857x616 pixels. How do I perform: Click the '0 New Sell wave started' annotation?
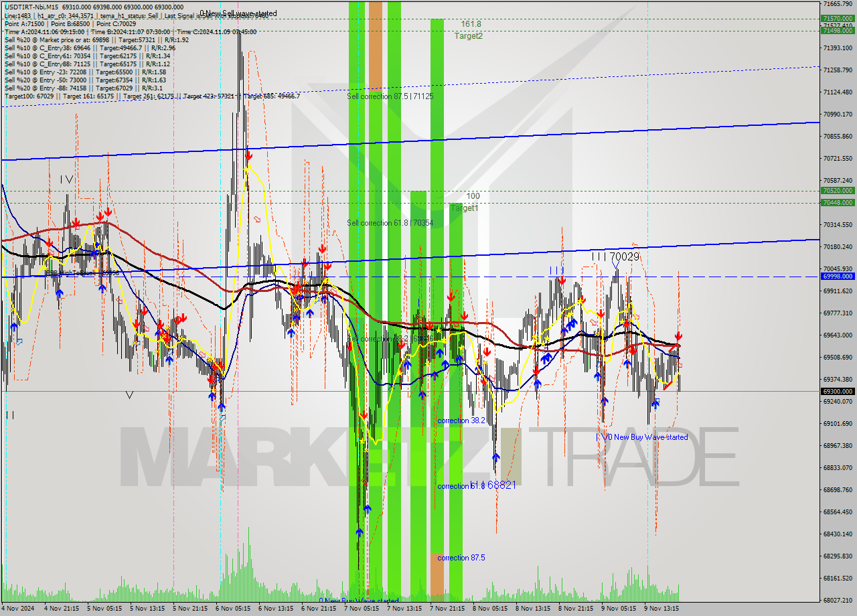pyautogui.click(x=238, y=13)
